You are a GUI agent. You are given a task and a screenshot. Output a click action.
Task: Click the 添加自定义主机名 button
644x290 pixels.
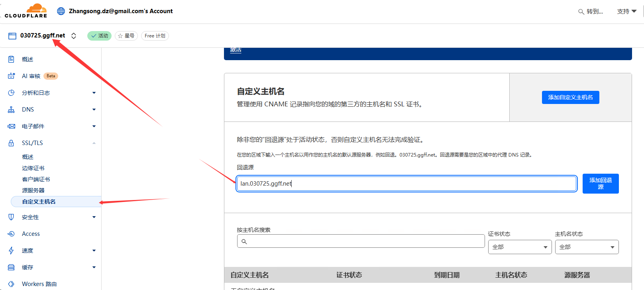point(570,97)
